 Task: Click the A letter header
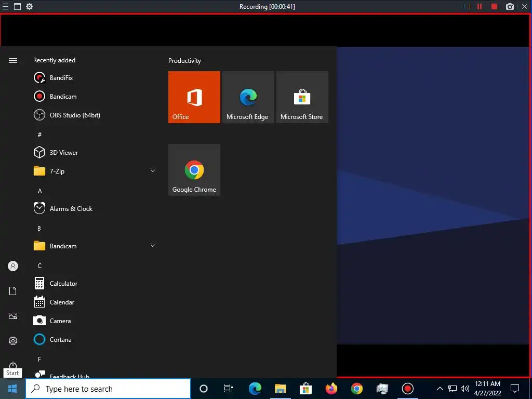tap(39, 191)
